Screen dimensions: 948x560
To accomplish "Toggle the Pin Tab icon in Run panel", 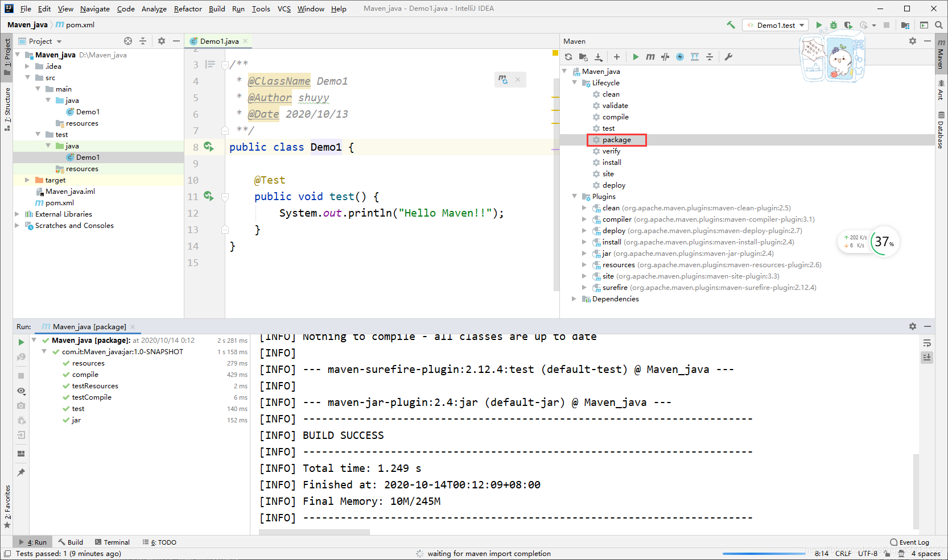I will tap(21, 472).
